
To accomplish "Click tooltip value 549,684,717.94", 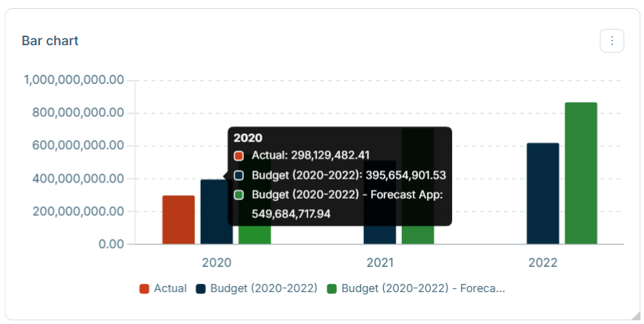I will click(291, 214).
